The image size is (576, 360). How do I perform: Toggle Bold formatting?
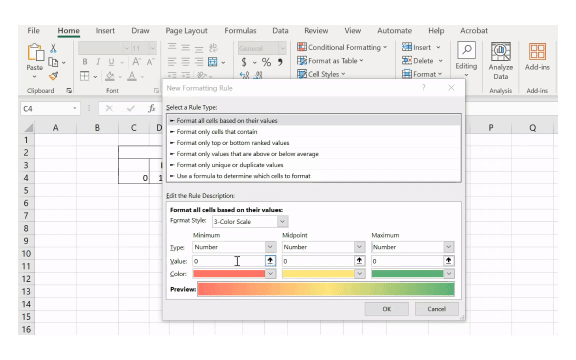tap(85, 62)
